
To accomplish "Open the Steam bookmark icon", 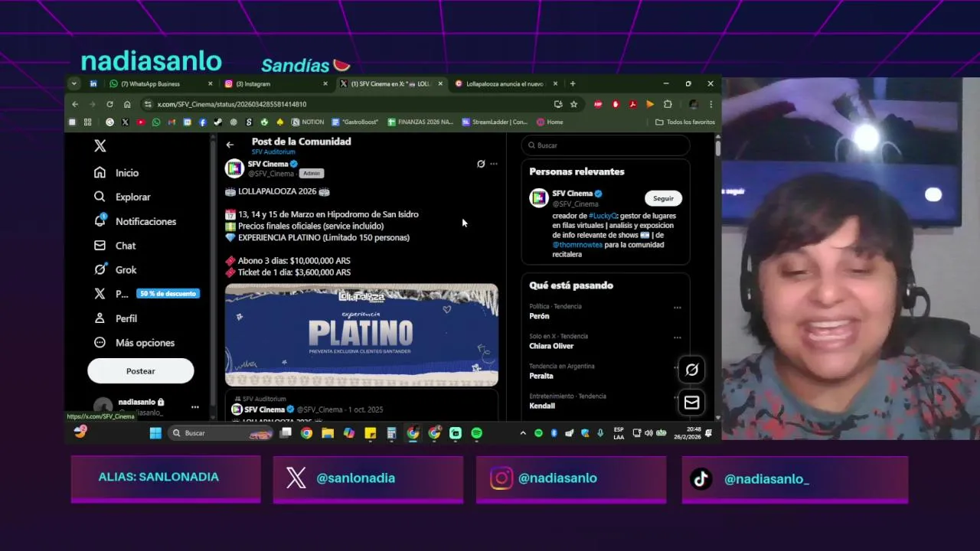I will pos(218,122).
